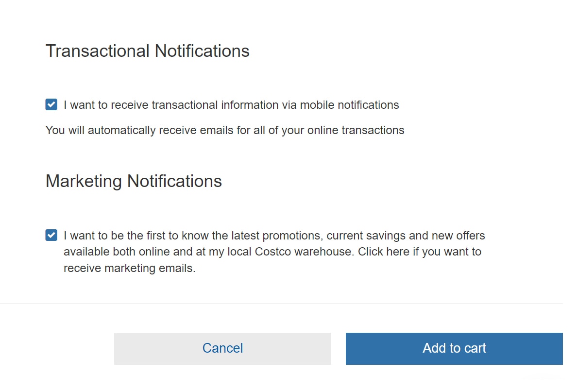The height and width of the screenshot is (392, 577).
Task: Uncheck the transactional mobile notifications checkbox
Action: 51,104
